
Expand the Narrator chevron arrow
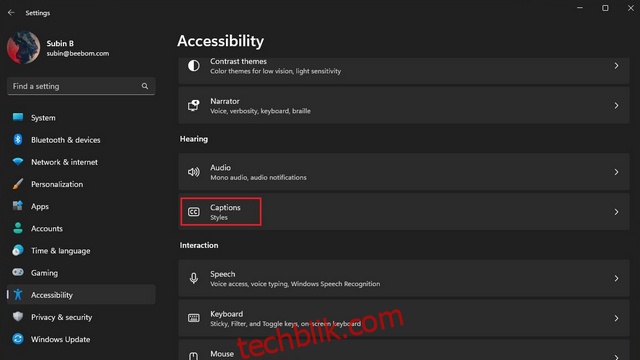[x=616, y=106]
